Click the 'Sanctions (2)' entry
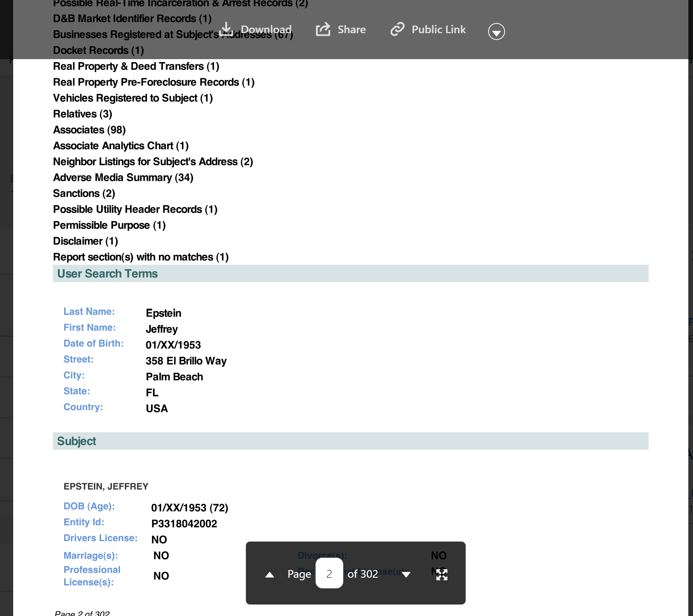 click(x=84, y=194)
